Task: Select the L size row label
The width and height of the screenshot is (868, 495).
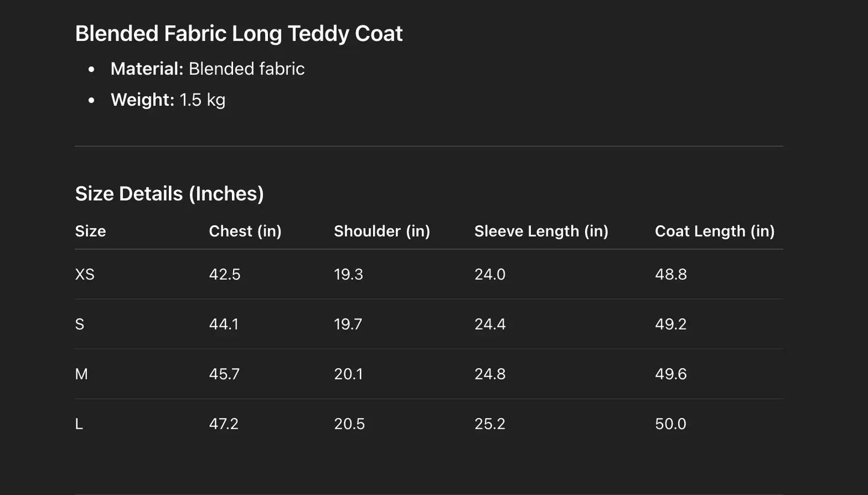Action: pos(79,424)
